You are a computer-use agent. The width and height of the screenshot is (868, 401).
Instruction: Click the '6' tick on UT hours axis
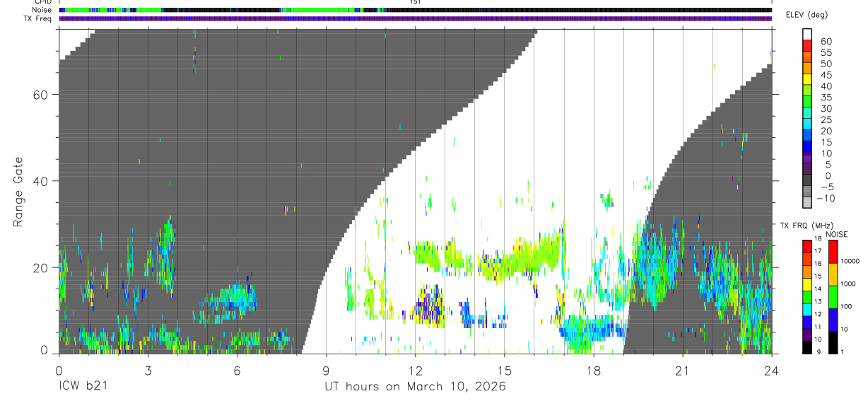point(237,371)
